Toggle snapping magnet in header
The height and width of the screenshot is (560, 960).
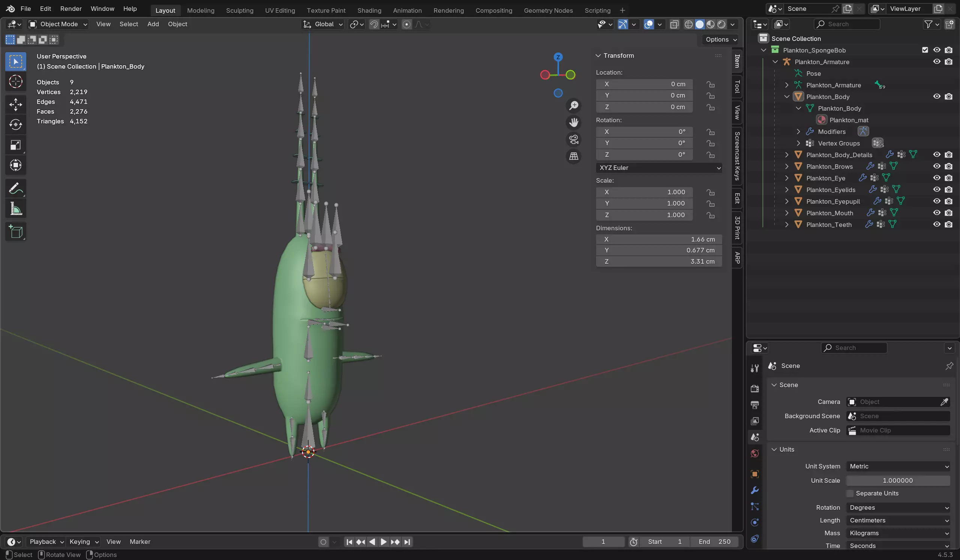pyautogui.click(x=374, y=24)
